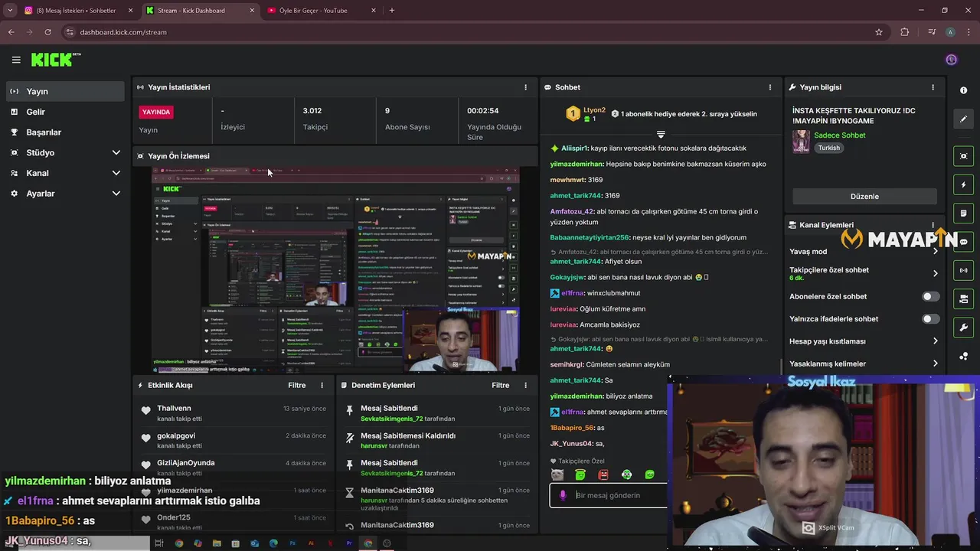The width and height of the screenshot is (980, 551).
Task: Click the stream preview video
Action: (x=335, y=269)
